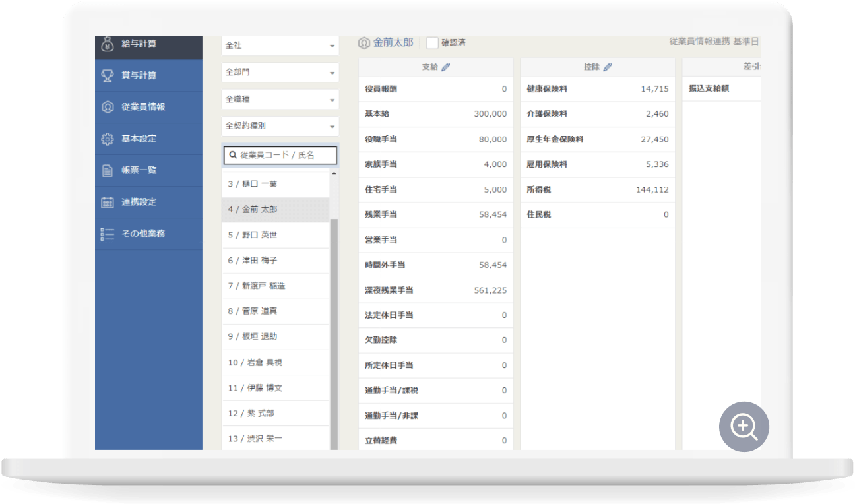Viewport: 855px width, 504px height.
Task: Open the 全部門 department dropdown
Action: [x=280, y=73]
